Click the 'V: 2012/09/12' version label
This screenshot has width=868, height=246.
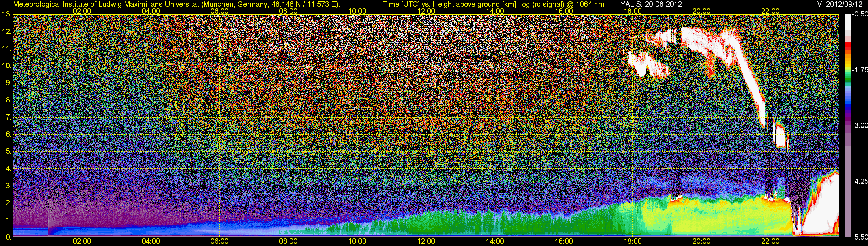coord(840,4)
